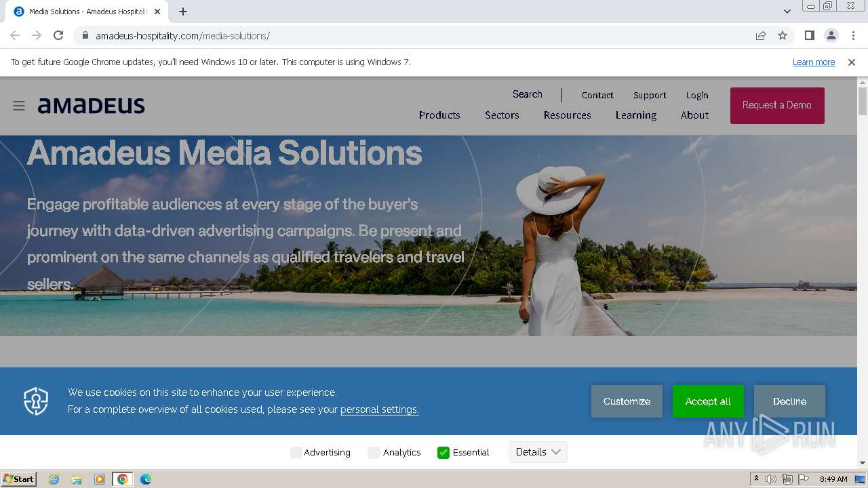Open the hamburger menu icon
868x488 pixels.
pyautogui.click(x=19, y=106)
